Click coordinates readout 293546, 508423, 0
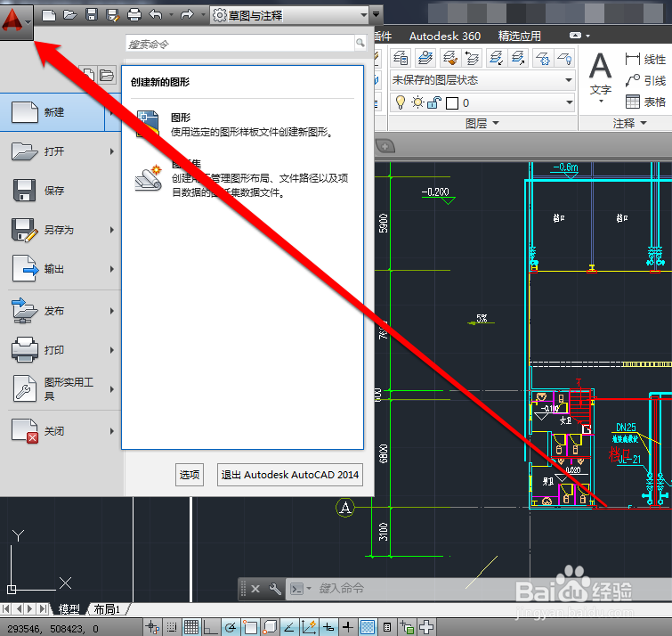Viewport: 672px width, 636px height. click(x=53, y=629)
